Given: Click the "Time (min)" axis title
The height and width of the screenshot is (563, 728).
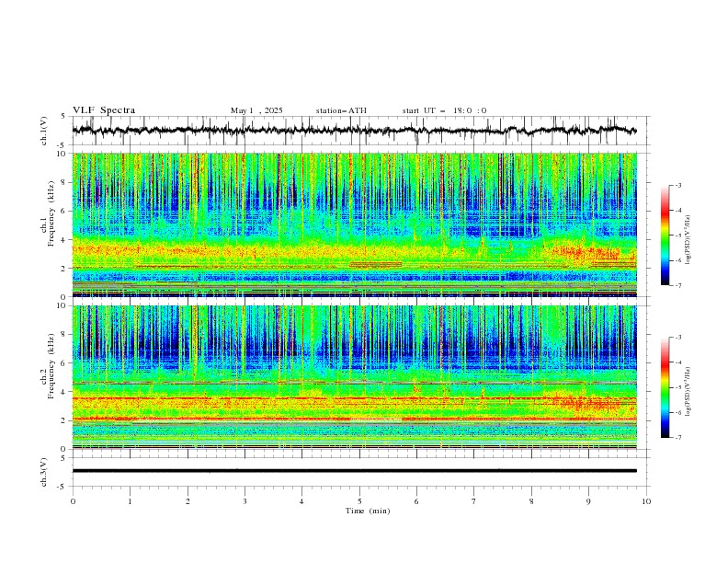Looking at the screenshot, I should tap(368, 511).
